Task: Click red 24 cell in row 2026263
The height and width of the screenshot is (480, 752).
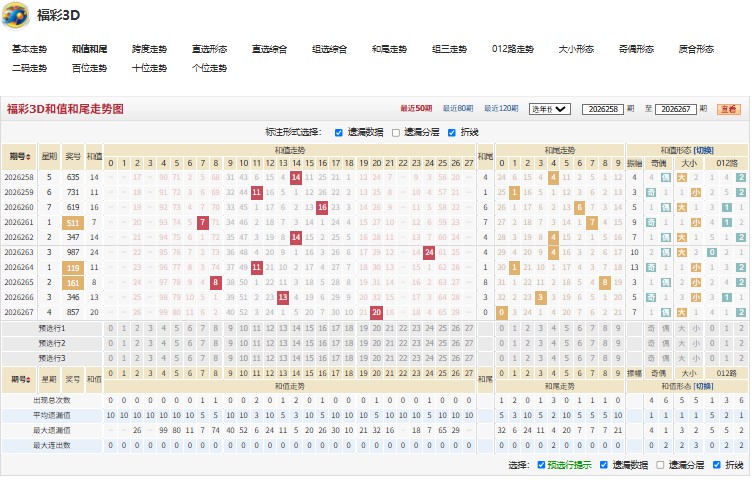Action: 429,252
